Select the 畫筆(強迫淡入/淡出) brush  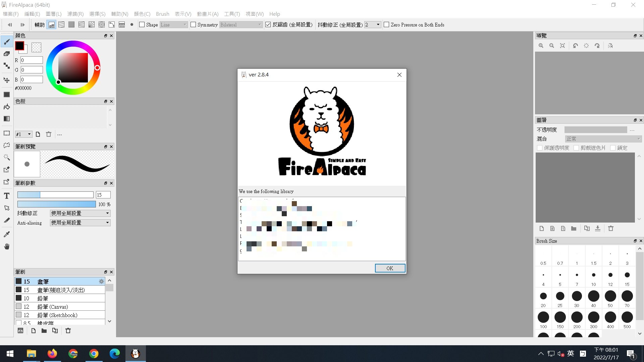click(60, 290)
